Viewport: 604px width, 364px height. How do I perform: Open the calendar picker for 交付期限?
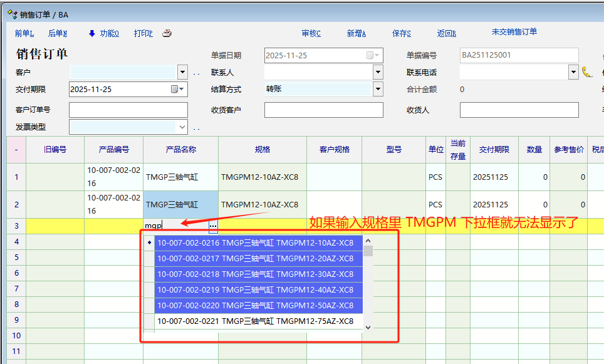(179, 90)
